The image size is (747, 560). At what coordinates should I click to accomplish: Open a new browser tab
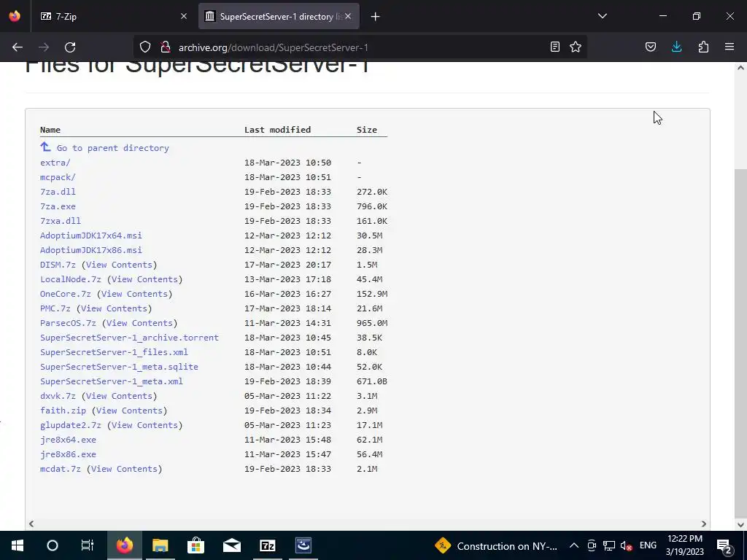coord(376,17)
